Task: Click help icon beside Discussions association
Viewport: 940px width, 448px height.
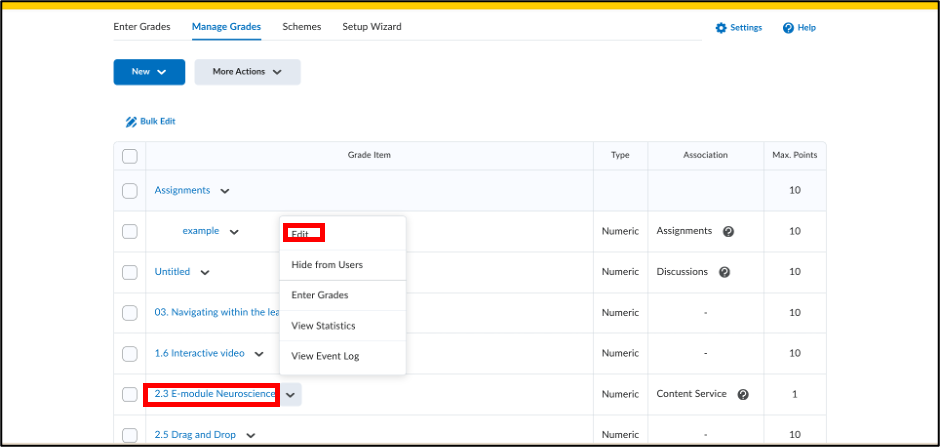Action: pos(724,272)
